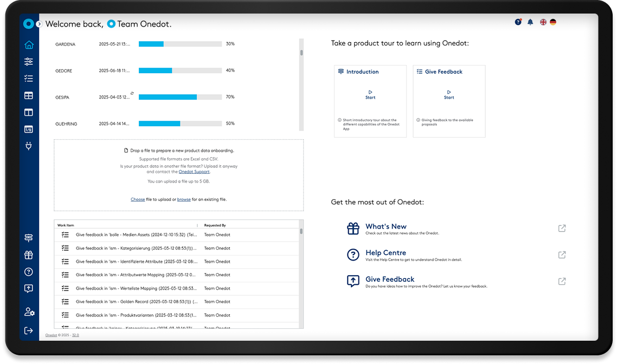The width and height of the screenshot is (617, 364).
Task: Click the Onedot link in footer
Action: 51,335
